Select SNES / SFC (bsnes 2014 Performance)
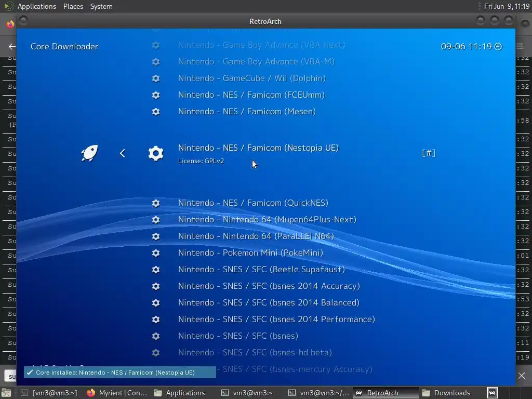Viewport: 532px width, 399px height. 276,319
